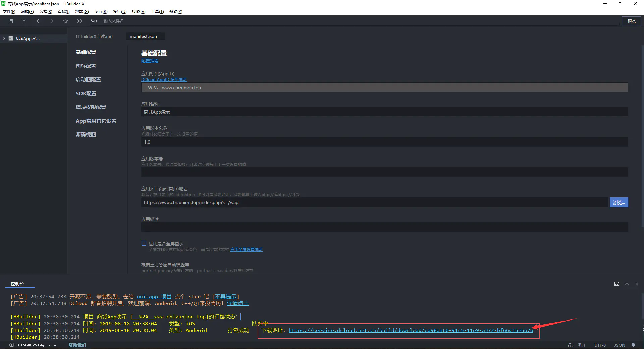This screenshot has width=644, height=349.
Task: Click the JSON language mode in status bar
Action: pyautogui.click(x=620, y=345)
